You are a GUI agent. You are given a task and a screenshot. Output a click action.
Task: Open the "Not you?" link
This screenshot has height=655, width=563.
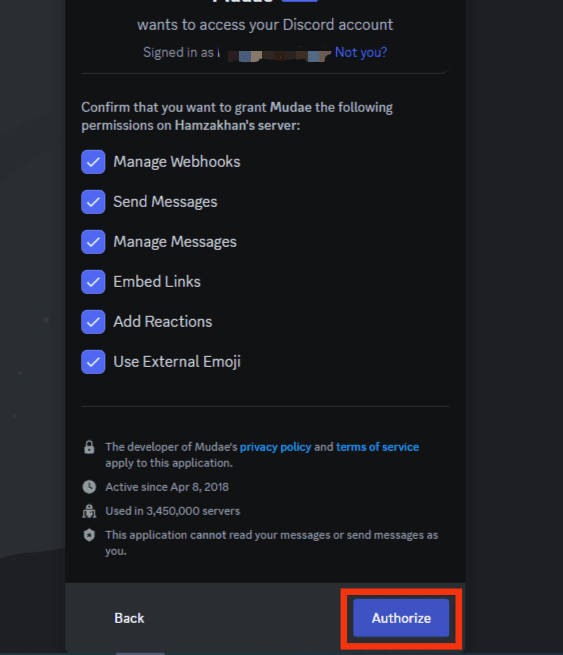[361, 52]
